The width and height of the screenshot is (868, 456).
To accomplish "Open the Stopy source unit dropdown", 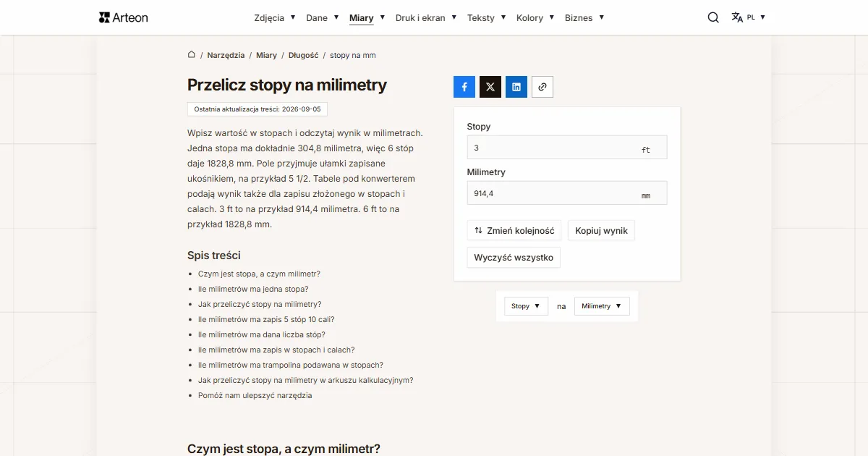I will (526, 306).
